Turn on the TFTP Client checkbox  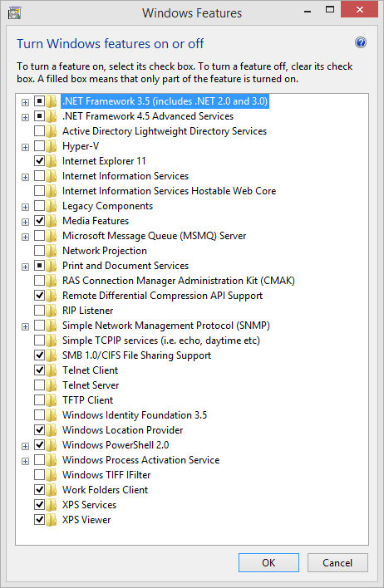click(39, 399)
